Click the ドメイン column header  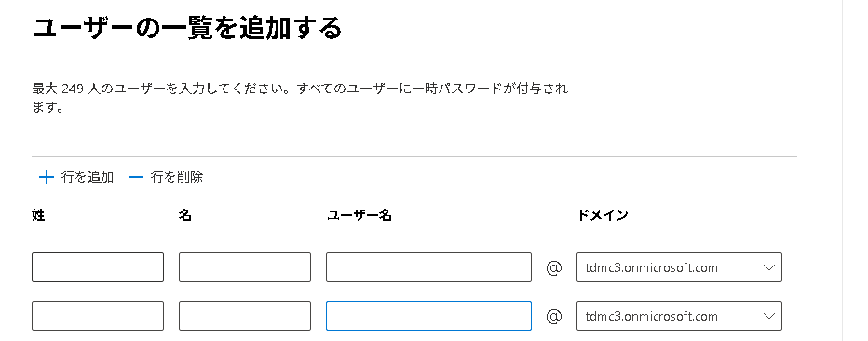coord(603,215)
